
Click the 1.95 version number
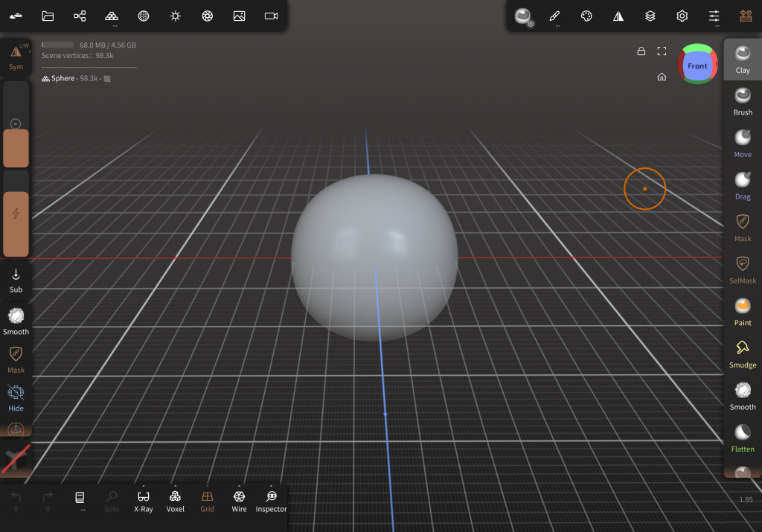click(746, 499)
